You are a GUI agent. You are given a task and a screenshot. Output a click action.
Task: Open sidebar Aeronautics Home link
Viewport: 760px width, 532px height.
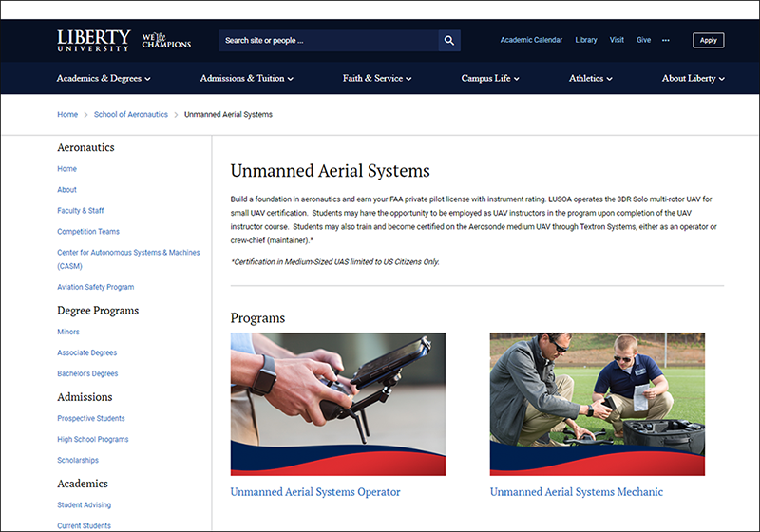coord(66,169)
